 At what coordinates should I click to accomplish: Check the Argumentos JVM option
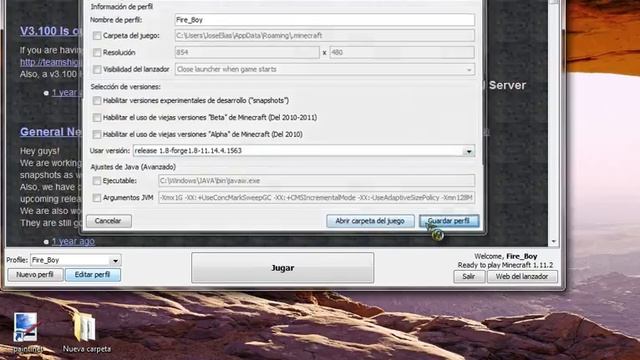tap(97, 198)
